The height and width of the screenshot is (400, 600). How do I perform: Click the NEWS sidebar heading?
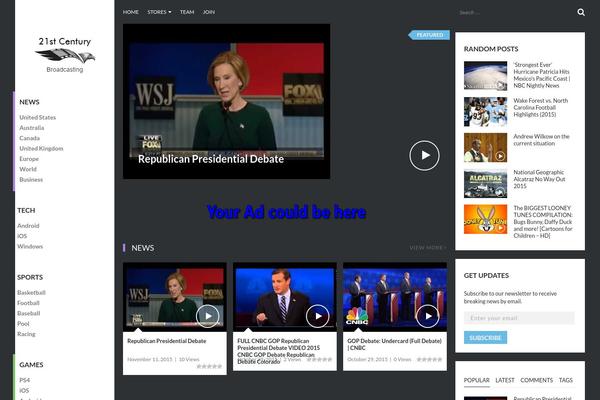(29, 102)
